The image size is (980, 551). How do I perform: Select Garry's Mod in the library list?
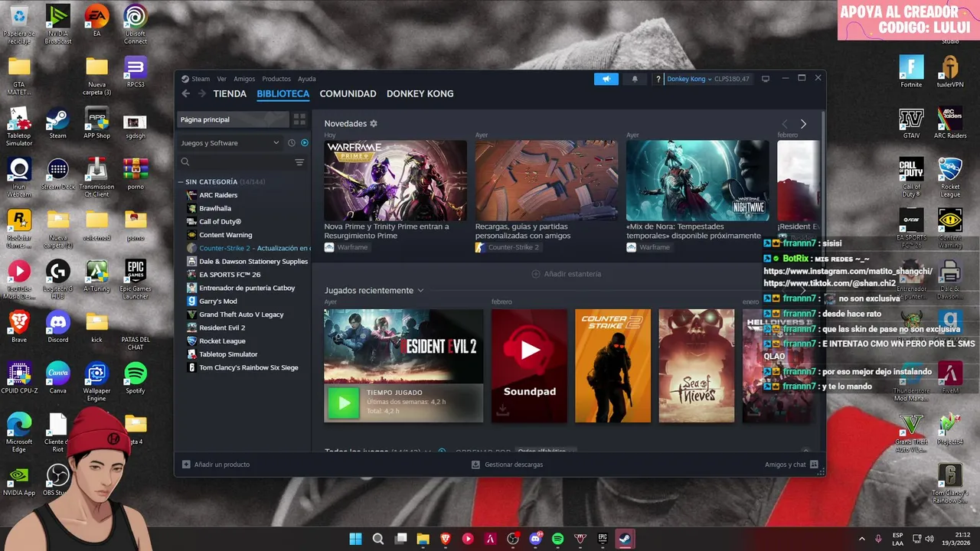pos(218,301)
